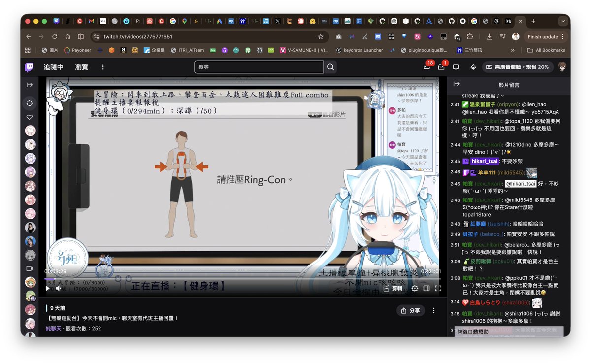Click the 分享 share button

410,311
